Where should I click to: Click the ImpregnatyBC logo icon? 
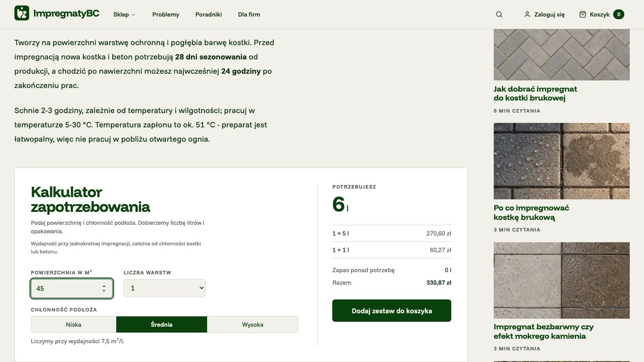(22, 13)
